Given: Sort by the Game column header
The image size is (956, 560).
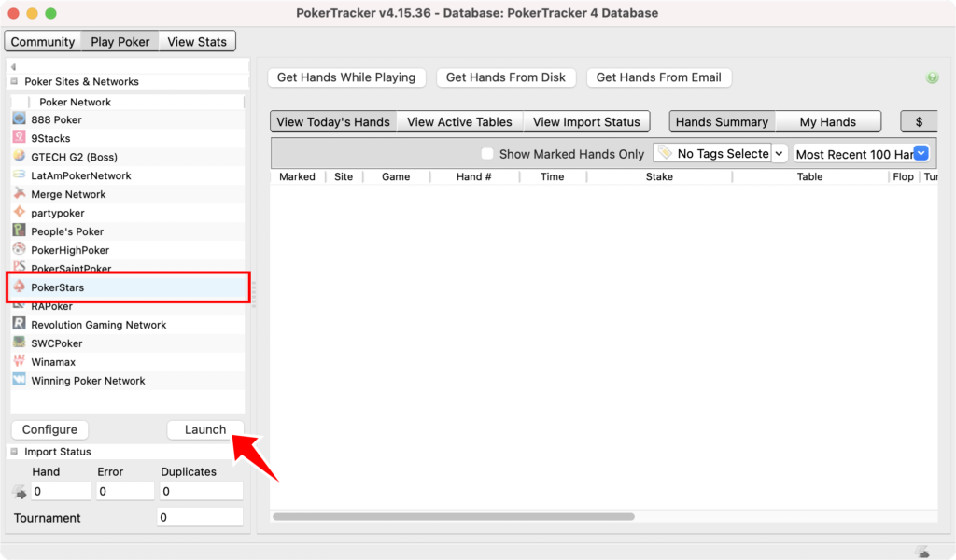Looking at the screenshot, I should pos(396,176).
